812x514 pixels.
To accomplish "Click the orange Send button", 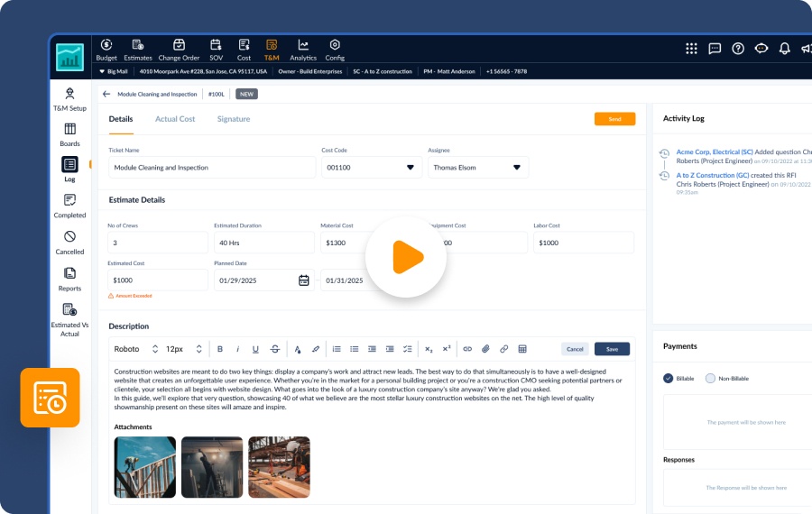I will tap(614, 119).
